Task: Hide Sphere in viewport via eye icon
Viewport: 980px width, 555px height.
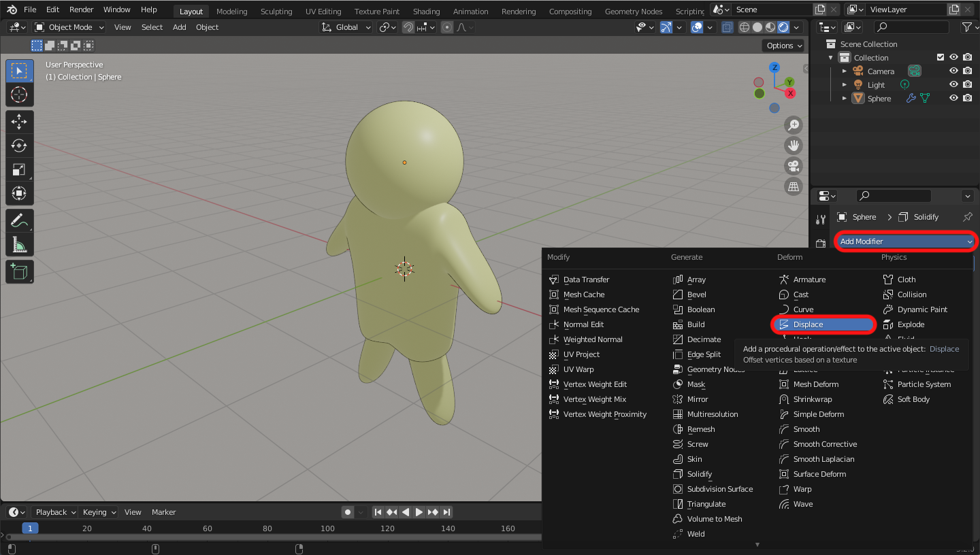Action: (953, 98)
